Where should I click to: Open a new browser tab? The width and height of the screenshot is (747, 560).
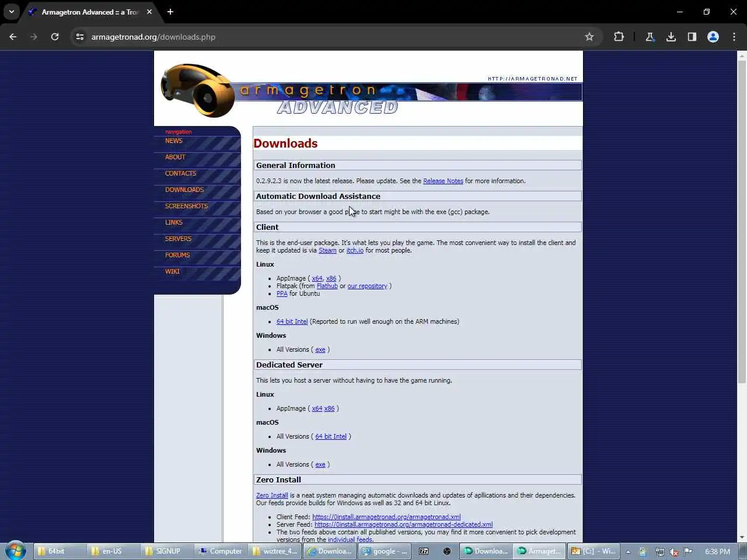pos(170,12)
